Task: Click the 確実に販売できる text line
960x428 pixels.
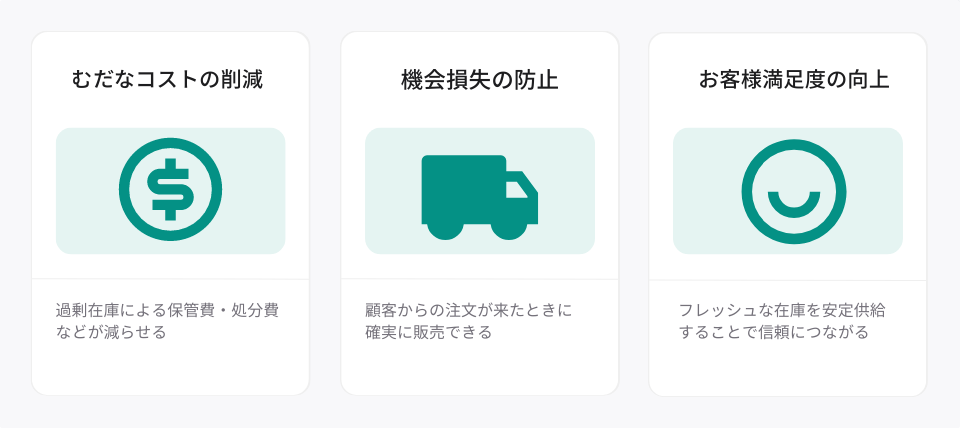Action: coord(428,332)
